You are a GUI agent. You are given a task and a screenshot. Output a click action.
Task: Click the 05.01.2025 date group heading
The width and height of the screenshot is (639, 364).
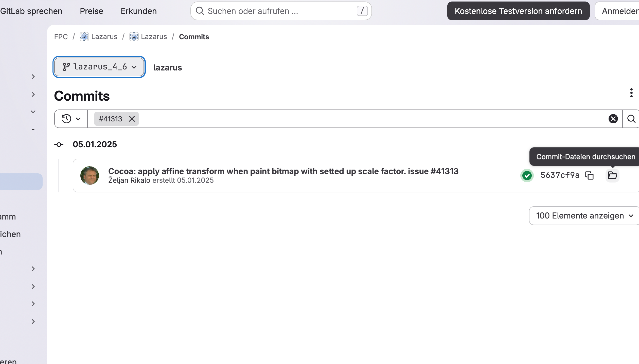95,144
